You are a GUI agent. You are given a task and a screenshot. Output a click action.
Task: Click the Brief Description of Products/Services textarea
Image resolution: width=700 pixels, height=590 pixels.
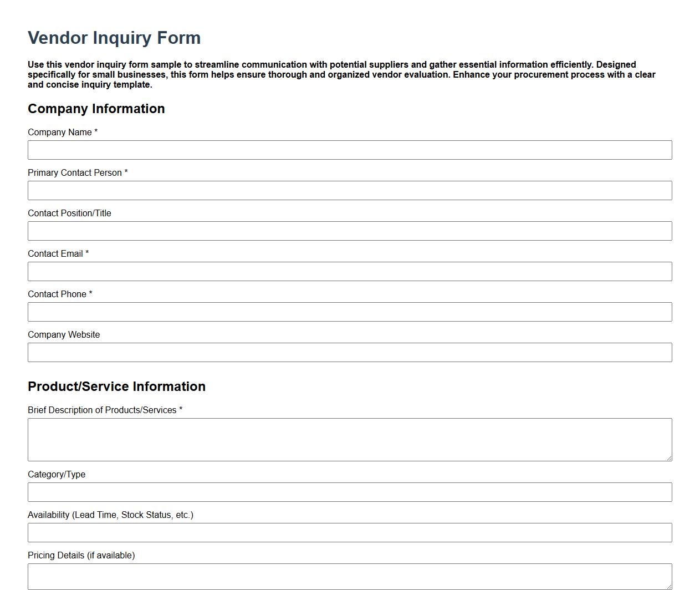(349, 438)
